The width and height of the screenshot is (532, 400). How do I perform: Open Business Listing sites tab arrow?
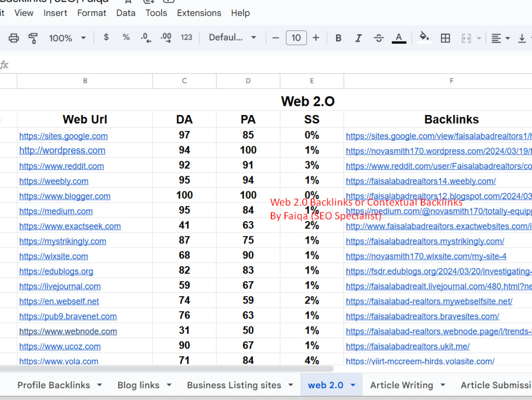click(291, 385)
